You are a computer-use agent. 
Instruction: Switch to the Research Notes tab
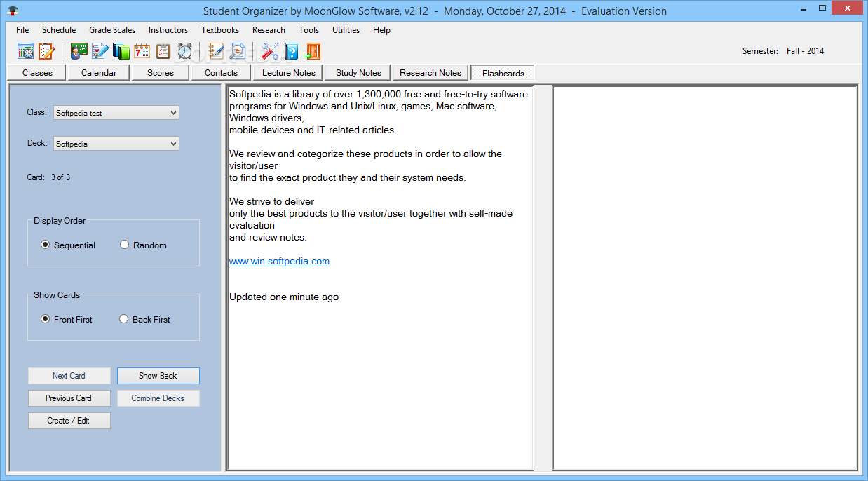[430, 72]
